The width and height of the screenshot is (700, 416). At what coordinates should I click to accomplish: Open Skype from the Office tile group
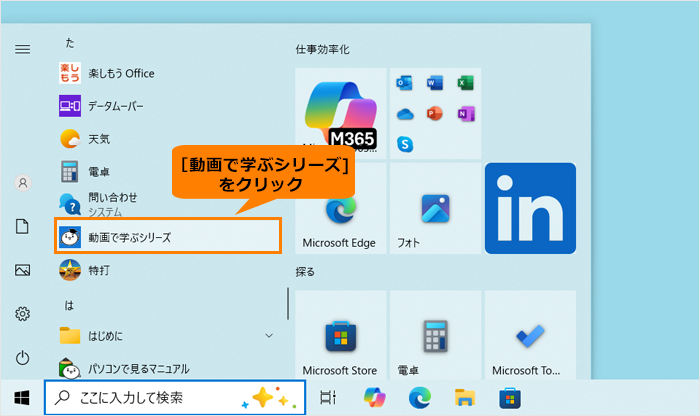pyautogui.click(x=405, y=144)
